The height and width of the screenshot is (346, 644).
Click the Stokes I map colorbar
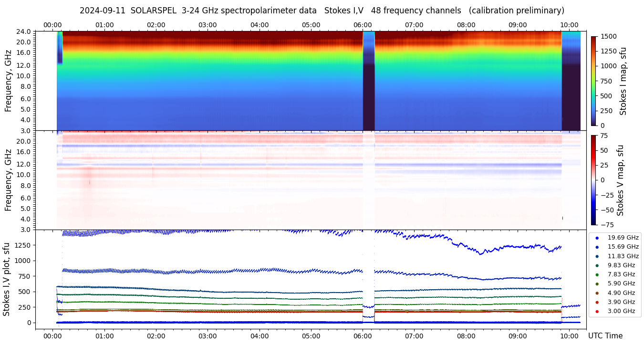click(593, 81)
